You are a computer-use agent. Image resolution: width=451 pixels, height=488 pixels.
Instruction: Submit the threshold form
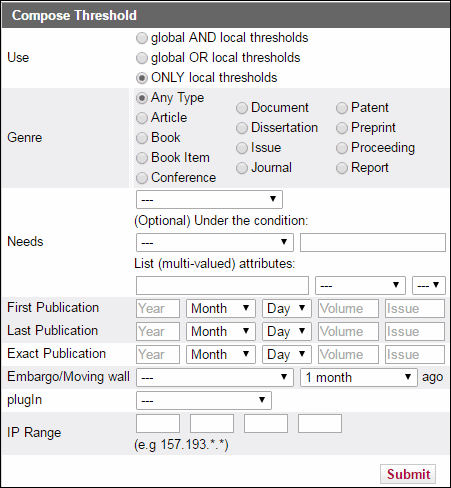pyautogui.click(x=408, y=474)
